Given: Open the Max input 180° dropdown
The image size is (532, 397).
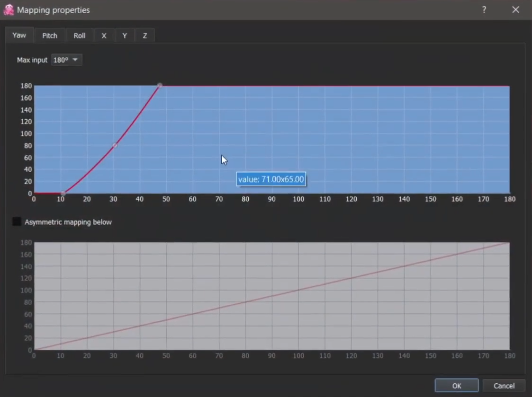Looking at the screenshot, I should [x=66, y=60].
